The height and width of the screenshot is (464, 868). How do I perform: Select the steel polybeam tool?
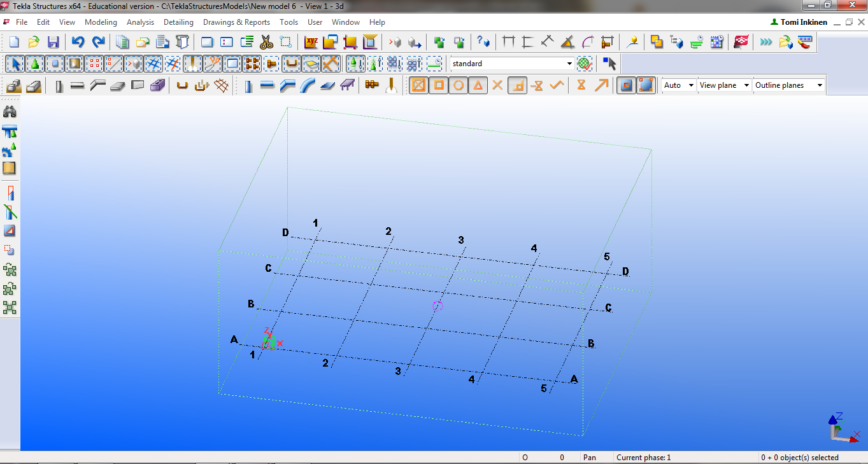[x=287, y=85]
